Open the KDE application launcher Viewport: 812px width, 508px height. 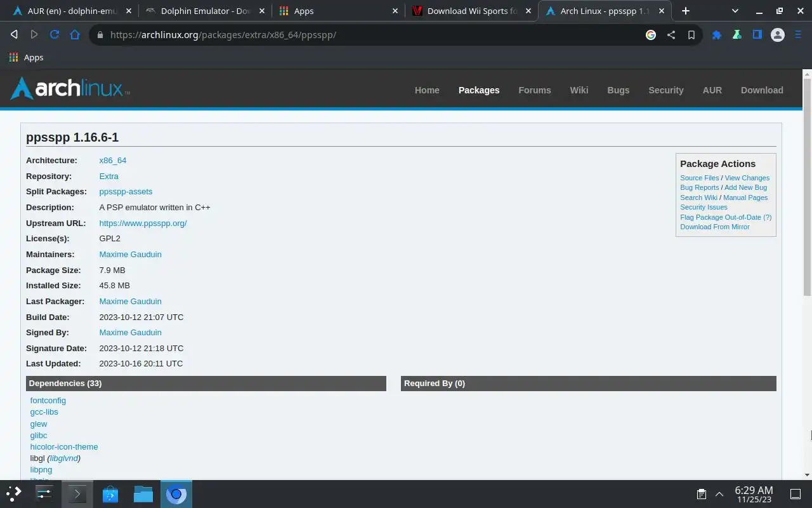coord(14,493)
